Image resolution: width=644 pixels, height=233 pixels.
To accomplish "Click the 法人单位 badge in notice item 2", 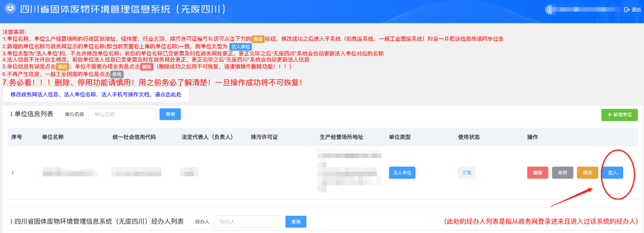I will pyautogui.click(x=241, y=46).
